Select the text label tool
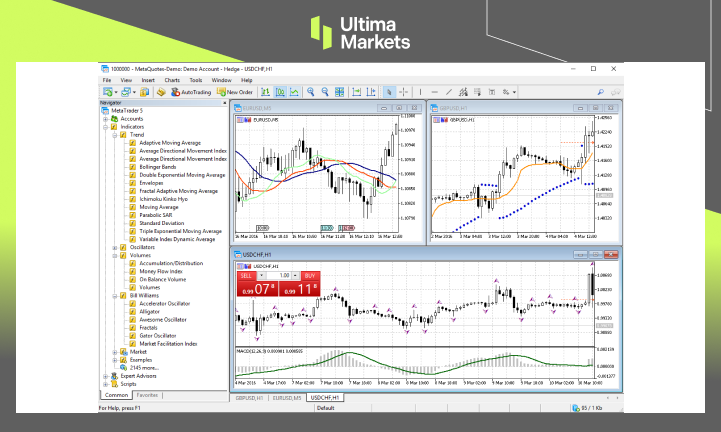Screen dimensions: 721x432 pos(492,92)
